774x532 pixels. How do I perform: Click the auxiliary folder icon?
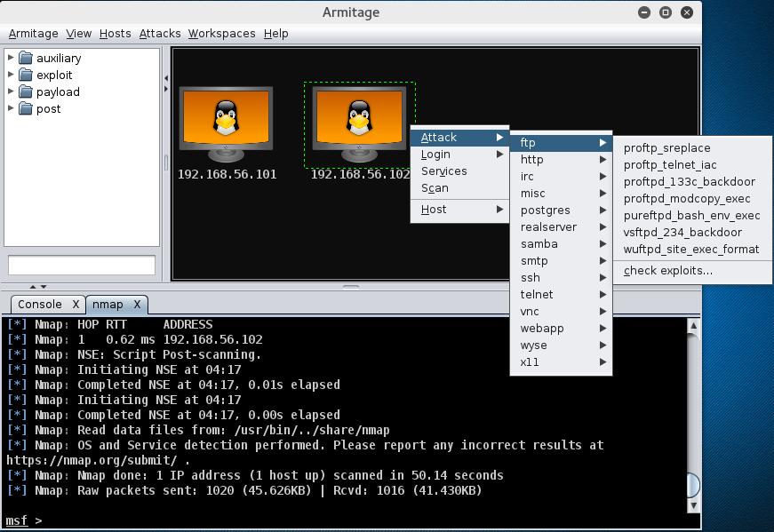point(26,59)
